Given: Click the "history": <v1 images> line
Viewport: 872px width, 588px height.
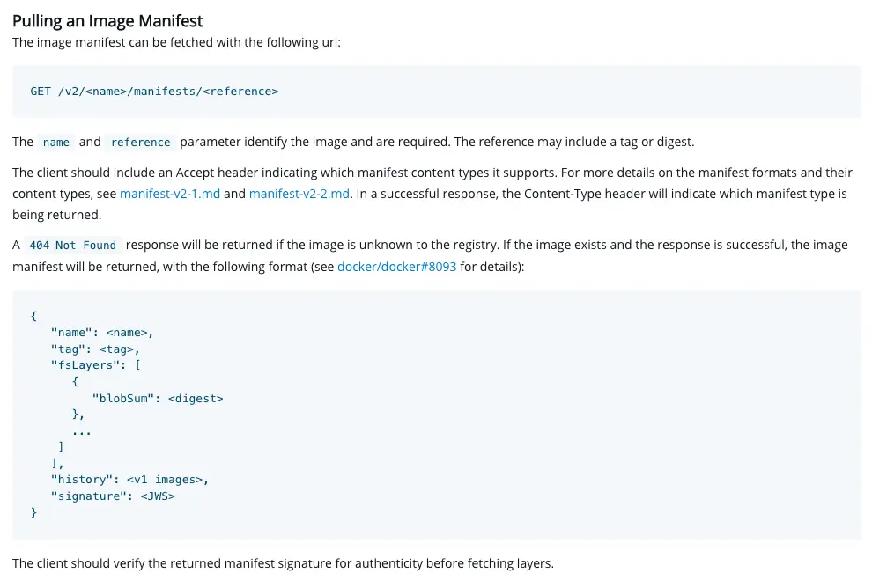Looking at the screenshot, I should point(129,480).
